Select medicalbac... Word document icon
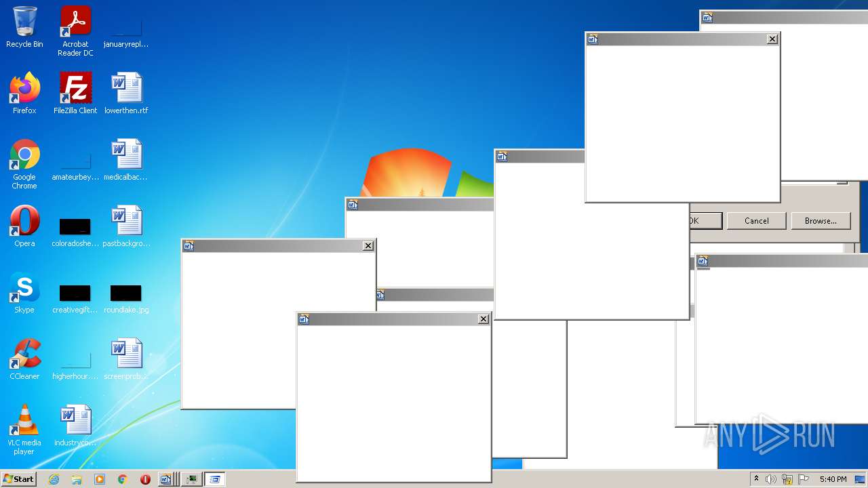868x488 pixels. point(126,161)
